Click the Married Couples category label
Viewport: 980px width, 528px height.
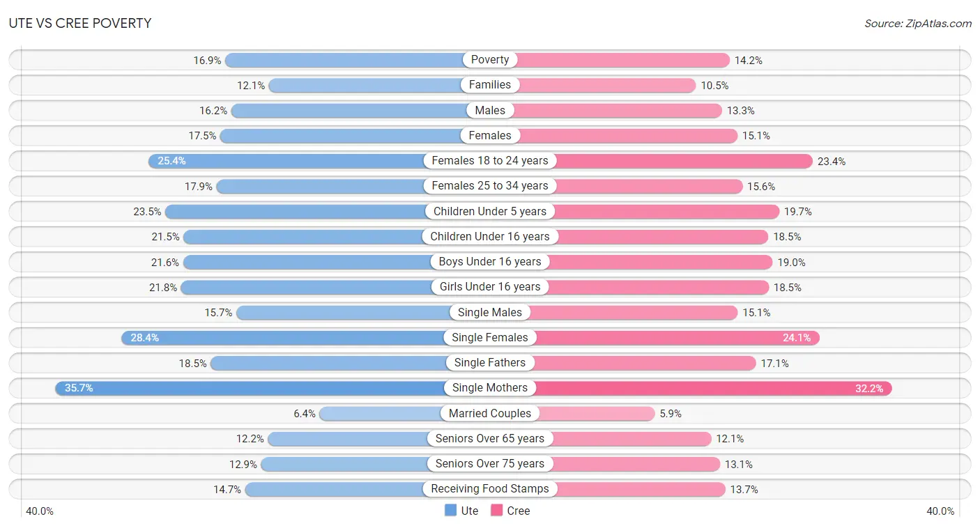point(490,413)
